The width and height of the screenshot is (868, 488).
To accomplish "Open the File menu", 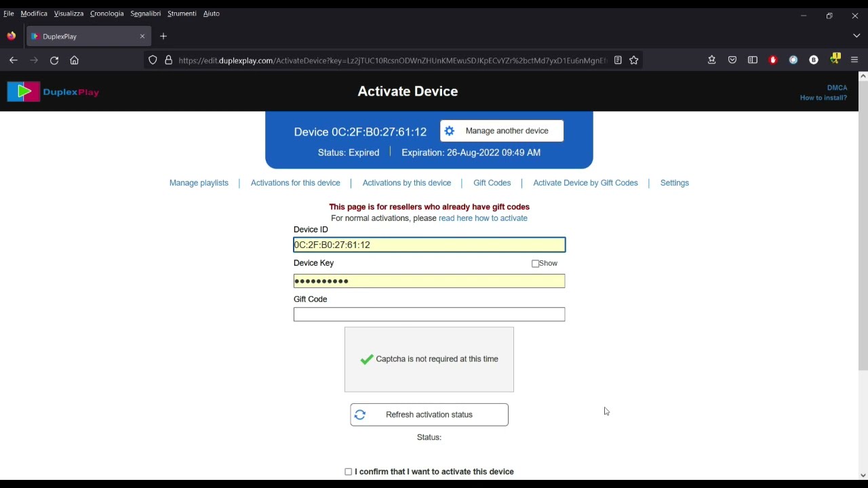I will [x=9, y=14].
